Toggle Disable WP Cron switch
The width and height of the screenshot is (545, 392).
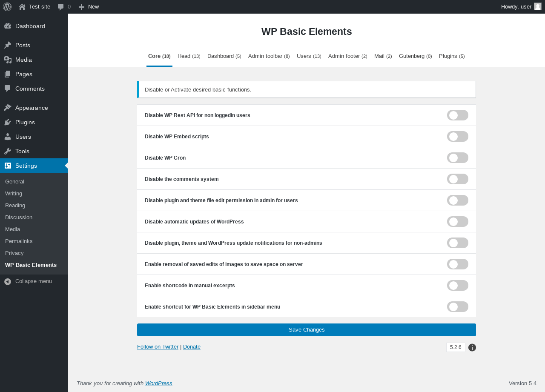click(x=458, y=158)
